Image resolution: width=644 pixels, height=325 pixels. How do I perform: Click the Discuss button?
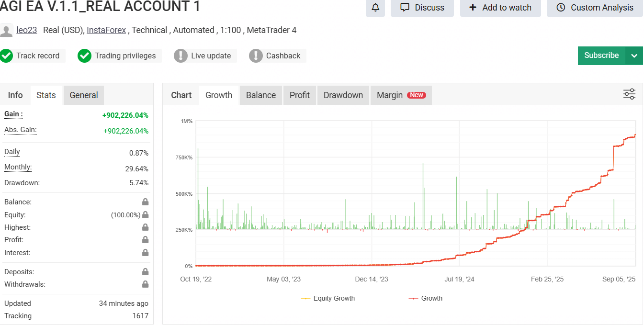coord(422,8)
